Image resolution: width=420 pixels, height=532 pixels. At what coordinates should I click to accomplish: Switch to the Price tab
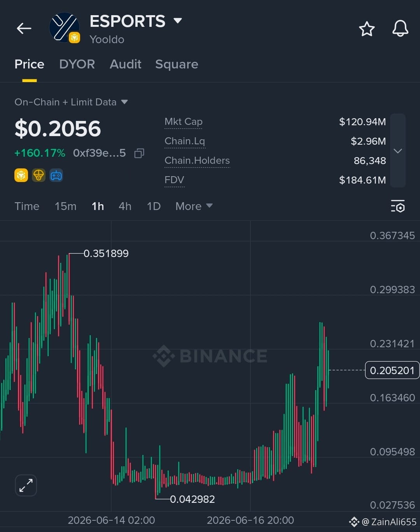pos(30,64)
